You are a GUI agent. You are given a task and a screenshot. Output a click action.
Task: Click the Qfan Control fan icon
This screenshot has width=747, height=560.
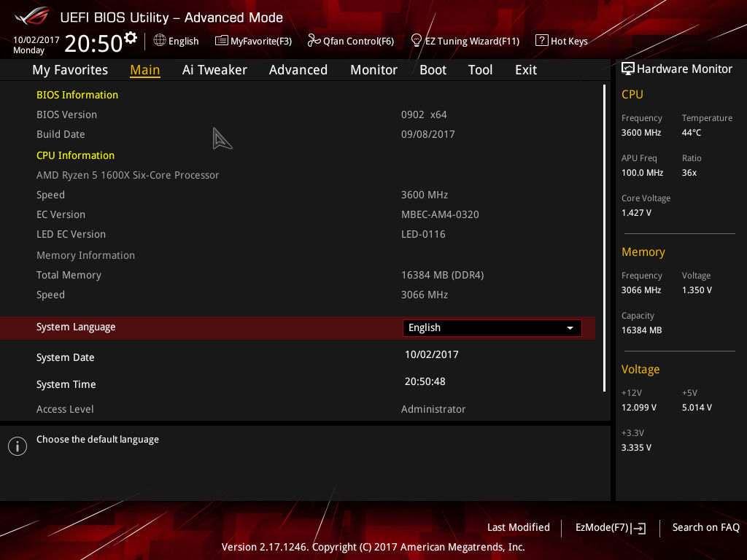(x=314, y=41)
